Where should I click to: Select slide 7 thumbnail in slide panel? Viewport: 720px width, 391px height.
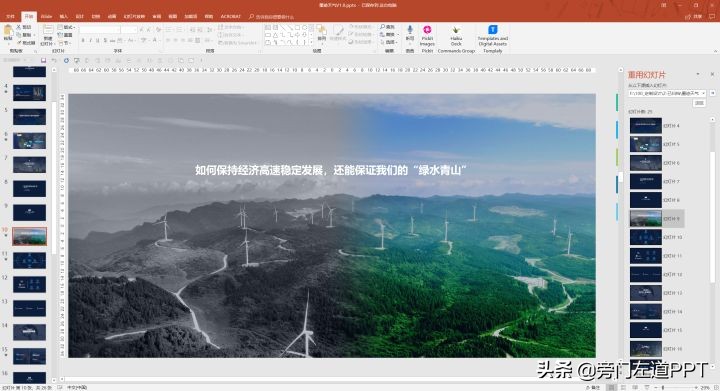point(29,165)
